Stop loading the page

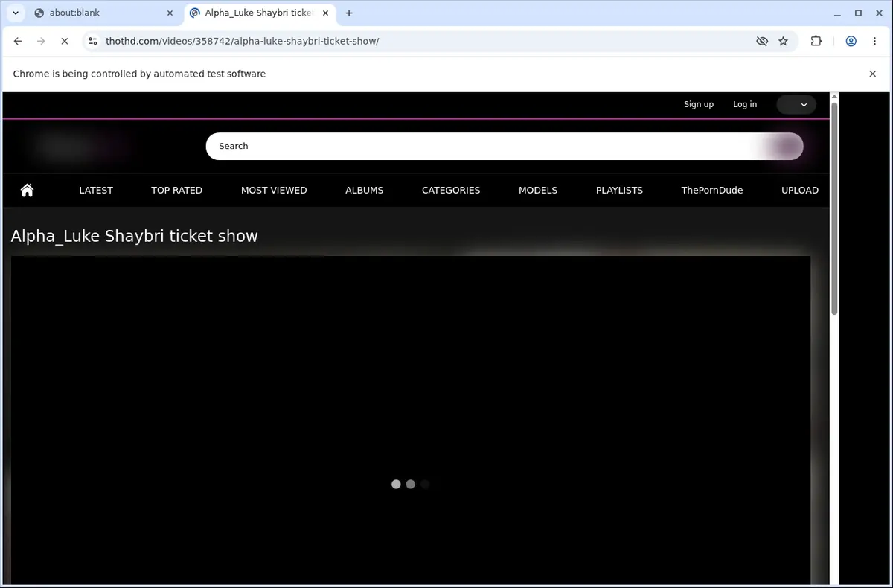point(64,42)
